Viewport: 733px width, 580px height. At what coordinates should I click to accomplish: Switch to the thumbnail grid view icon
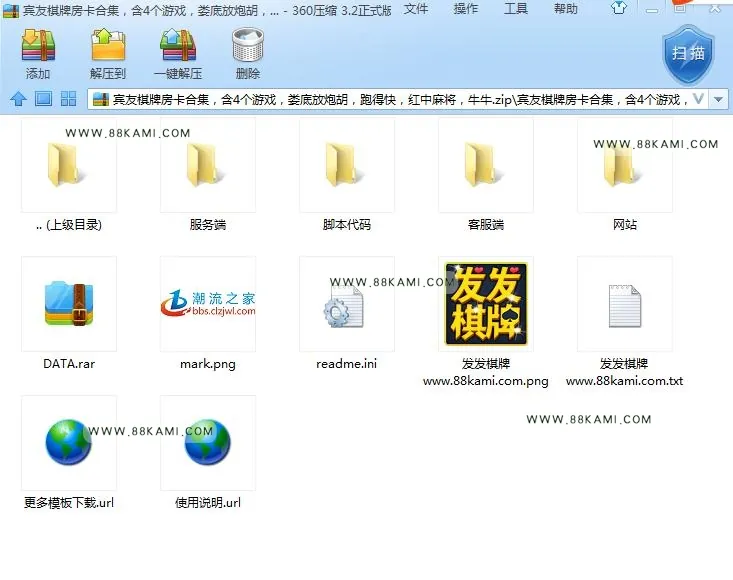point(68,99)
